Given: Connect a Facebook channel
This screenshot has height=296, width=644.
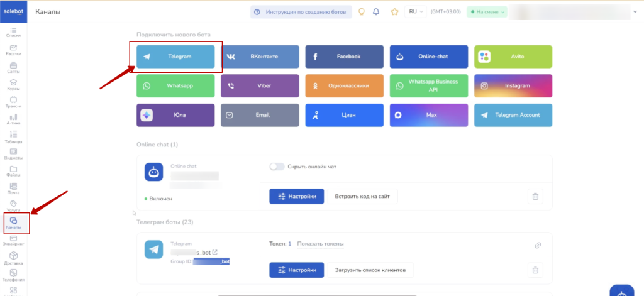Looking at the screenshot, I should [344, 57].
